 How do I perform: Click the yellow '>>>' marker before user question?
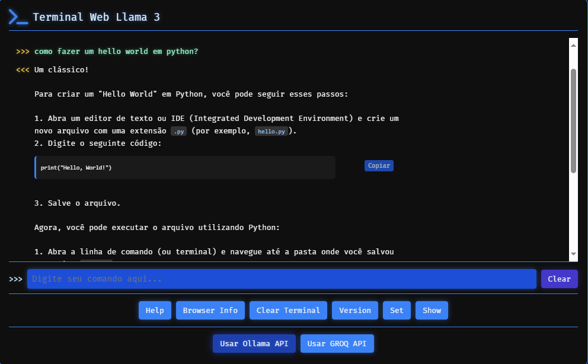tap(23, 52)
